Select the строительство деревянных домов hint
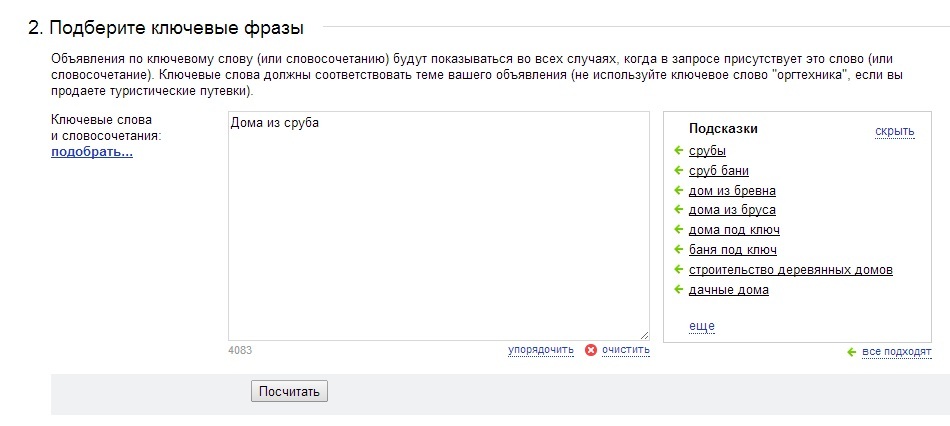Viewport: 950px width, 426px height. click(791, 270)
